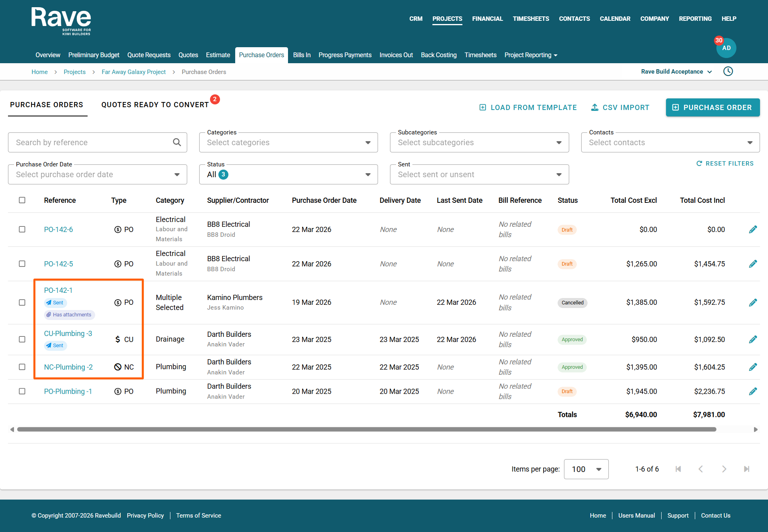Screen dimensions: 768x532
Task: Click the CSV Import upload icon
Action: pyautogui.click(x=595, y=108)
